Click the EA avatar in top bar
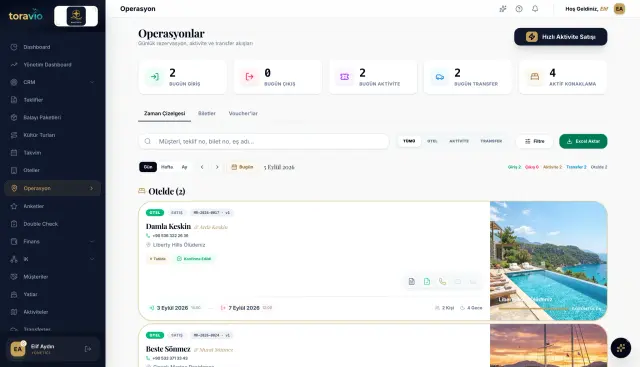This screenshot has width=640, height=367. 619,9
